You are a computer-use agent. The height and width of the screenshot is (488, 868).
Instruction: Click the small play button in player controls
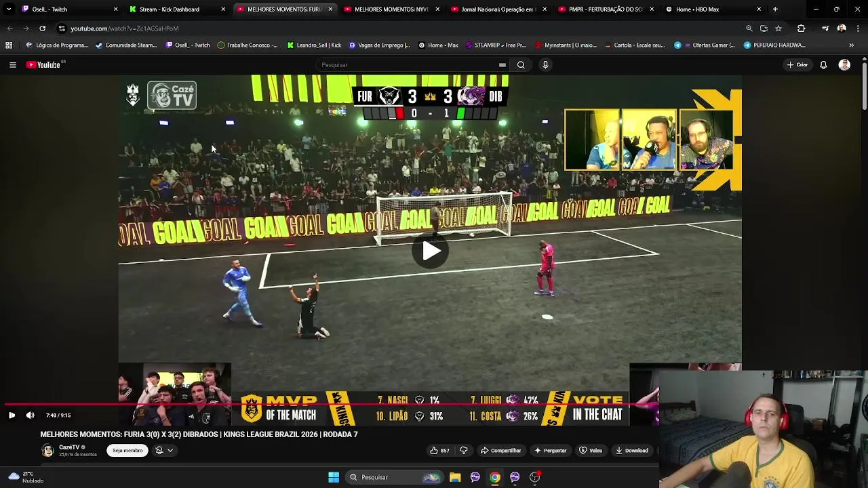[12, 415]
